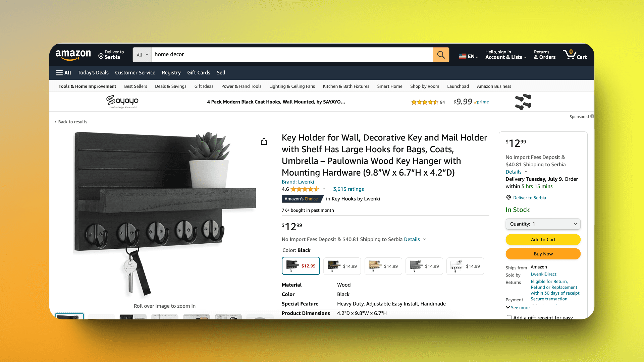Image resolution: width=644 pixels, height=362 pixels.
Task: Click the Add to Cart button
Action: click(x=543, y=239)
